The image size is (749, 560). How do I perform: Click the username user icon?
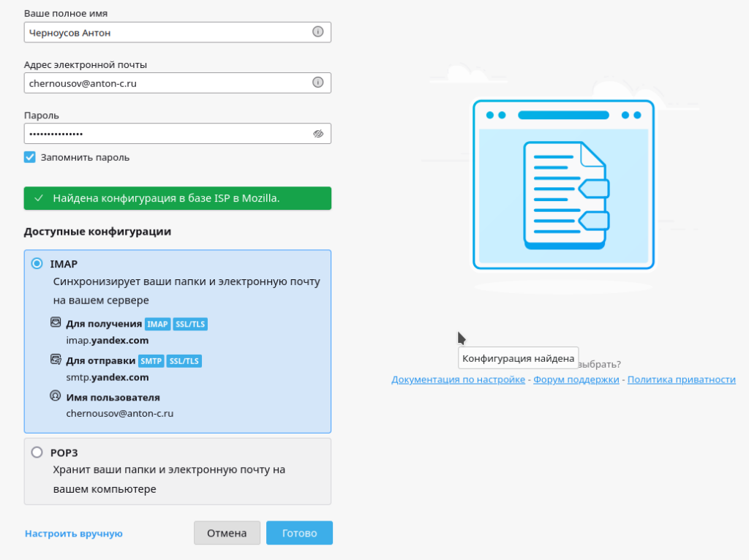56,396
